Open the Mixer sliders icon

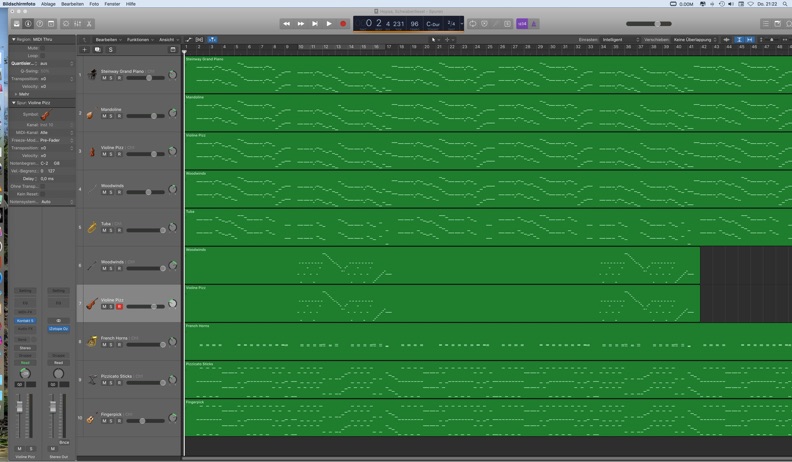pyautogui.click(x=77, y=24)
